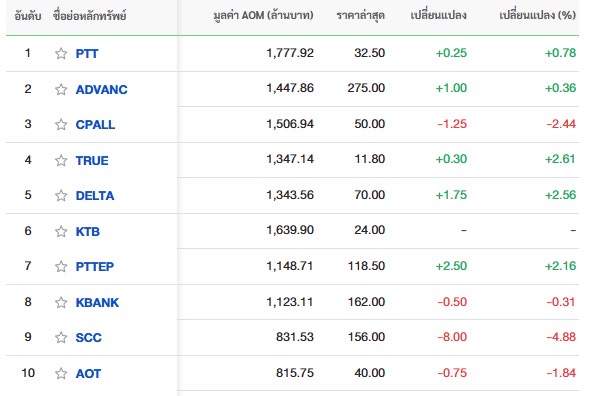Image resolution: width=600 pixels, height=396 pixels.
Task: Open the AOT stock link
Action: [88, 373]
